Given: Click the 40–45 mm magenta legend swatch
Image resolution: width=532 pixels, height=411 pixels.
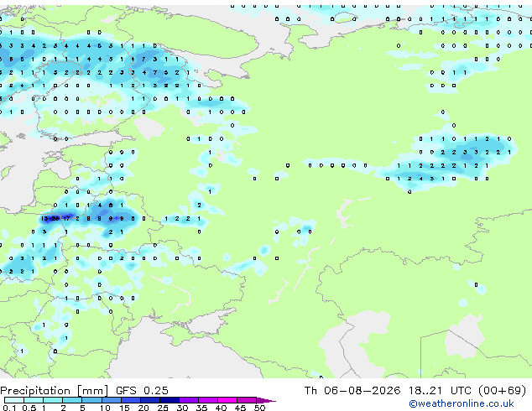Looking at the screenshot, I should pyautogui.click(x=227, y=400).
